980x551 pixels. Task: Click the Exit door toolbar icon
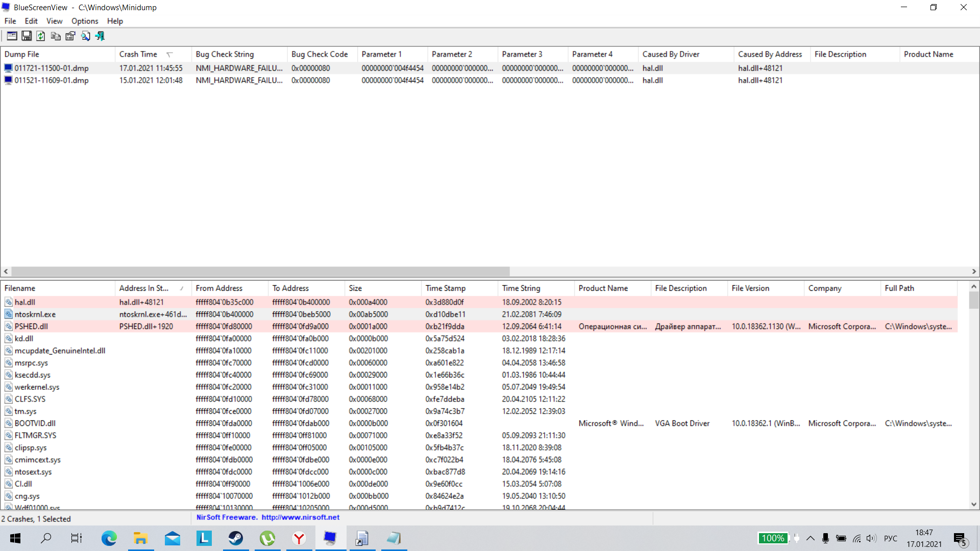tap(100, 36)
